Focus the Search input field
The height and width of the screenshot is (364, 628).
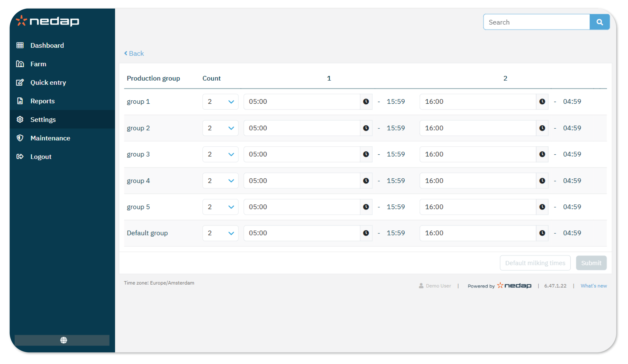[x=536, y=22]
